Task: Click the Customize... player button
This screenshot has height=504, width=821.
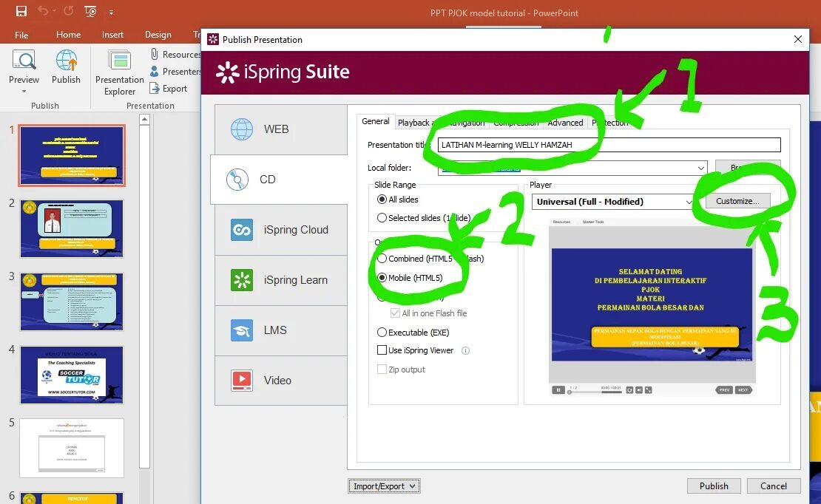Action: [737, 201]
